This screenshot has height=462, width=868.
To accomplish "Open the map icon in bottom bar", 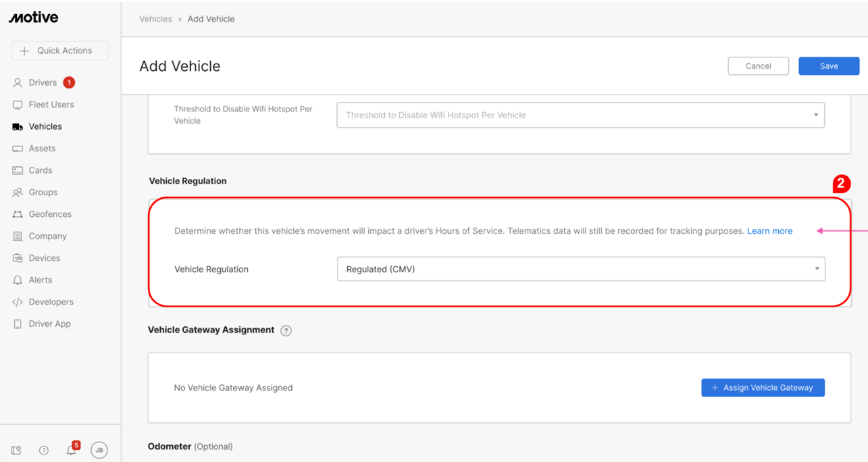I will click(16, 451).
